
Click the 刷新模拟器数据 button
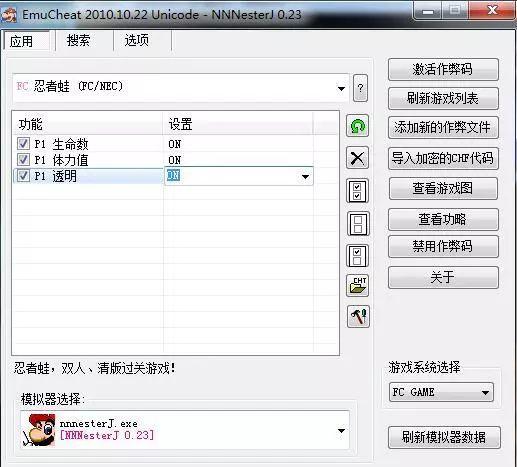444,437
